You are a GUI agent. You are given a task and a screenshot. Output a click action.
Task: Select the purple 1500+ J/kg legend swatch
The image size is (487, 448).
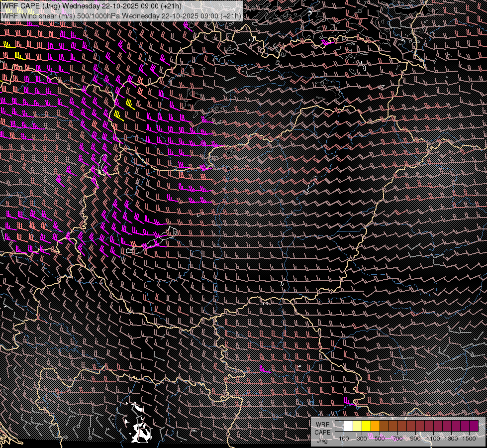(x=474, y=426)
